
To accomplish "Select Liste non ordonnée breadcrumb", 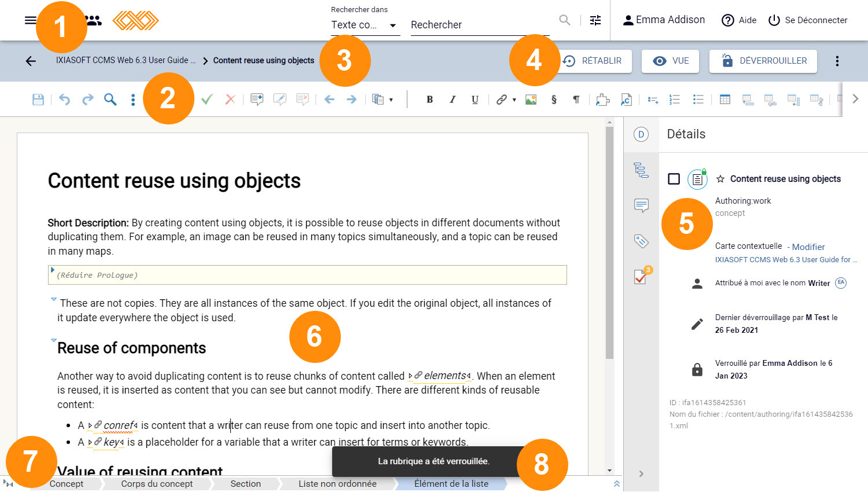I will (337, 484).
